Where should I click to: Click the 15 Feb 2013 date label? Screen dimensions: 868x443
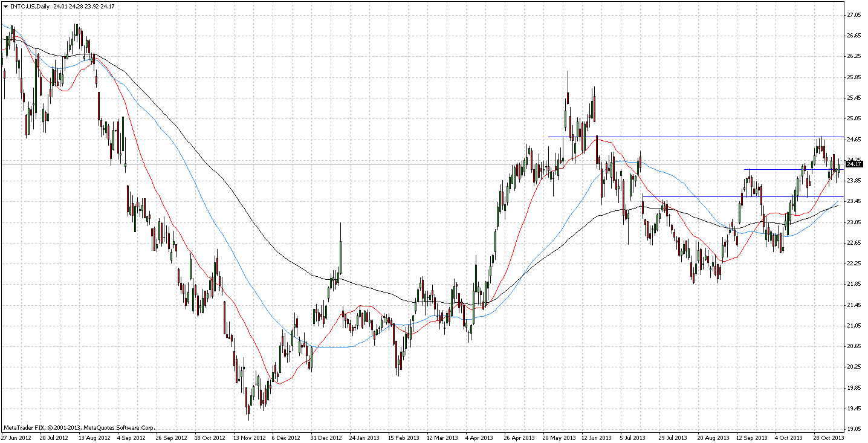tap(403, 437)
